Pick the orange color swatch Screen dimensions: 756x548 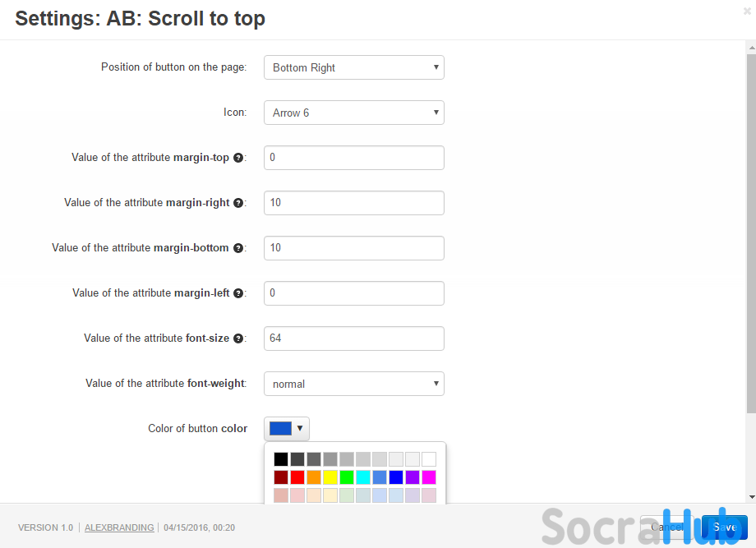314,477
